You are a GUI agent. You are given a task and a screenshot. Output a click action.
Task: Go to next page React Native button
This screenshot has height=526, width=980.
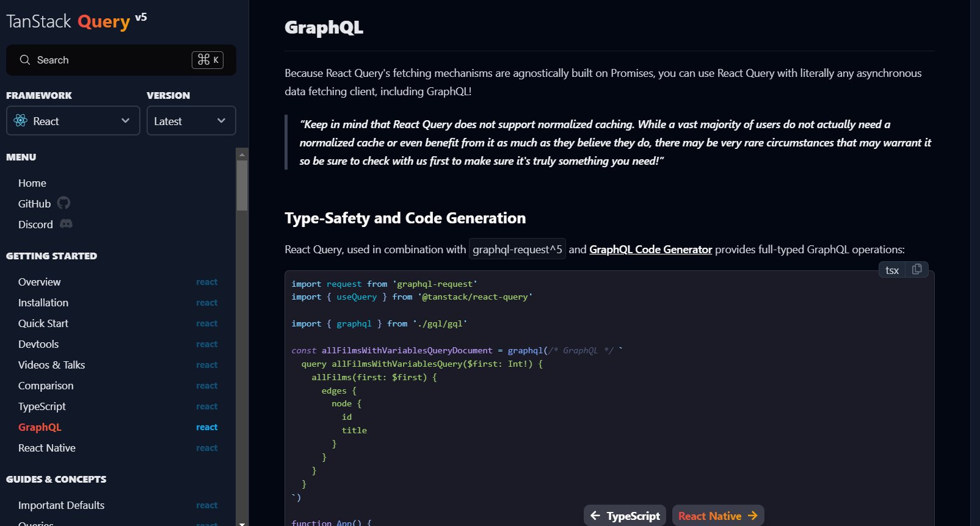point(718,516)
